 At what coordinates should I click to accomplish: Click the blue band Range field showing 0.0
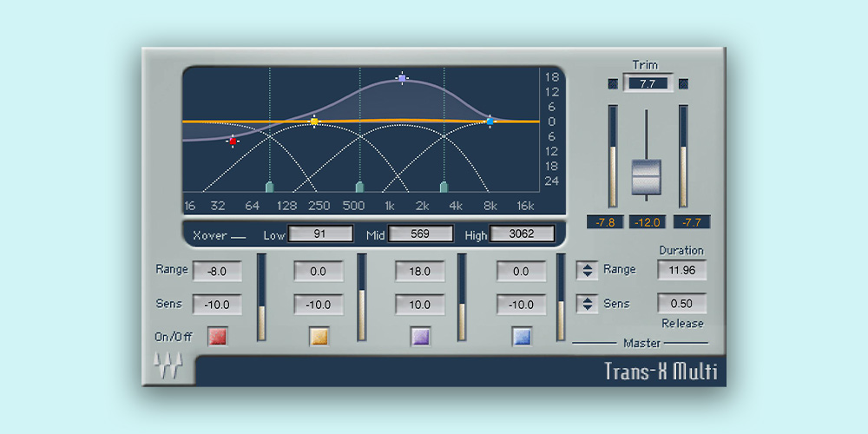tap(521, 271)
